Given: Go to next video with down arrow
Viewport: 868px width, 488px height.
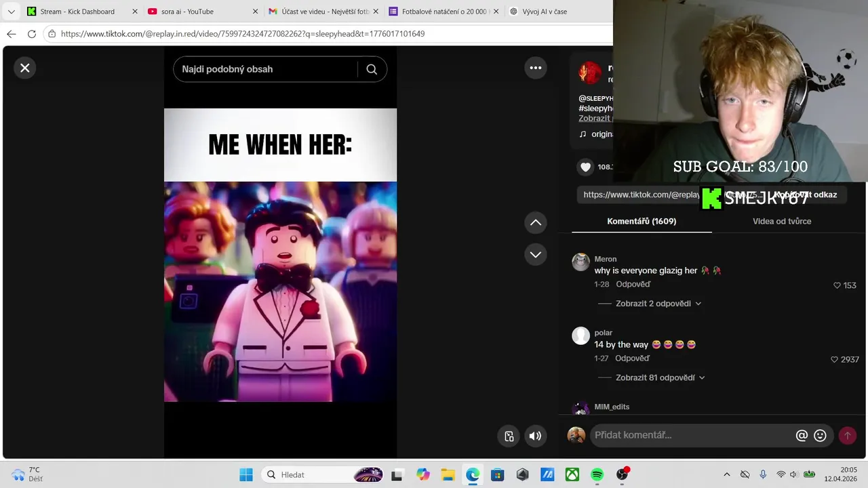Looking at the screenshot, I should coord(536,254).
